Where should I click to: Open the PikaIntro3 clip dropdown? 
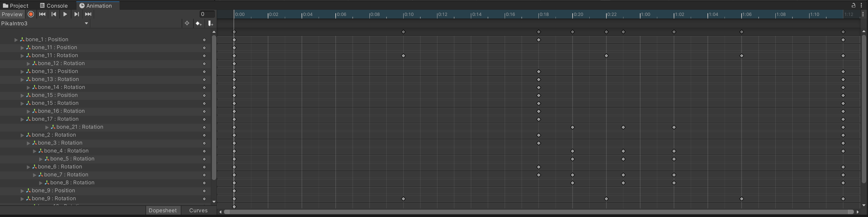45,23
